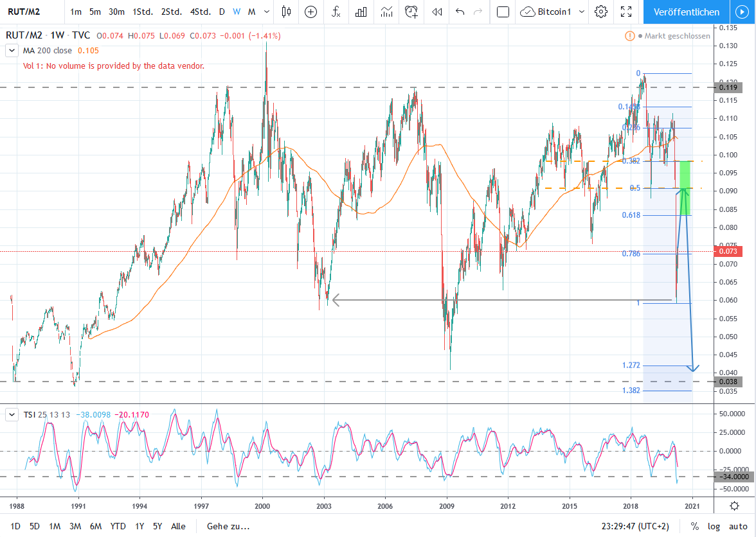The height and width of the screenshot is (537, 756).
Task: Select the D daily timeframe
Action: click(222, 12)
